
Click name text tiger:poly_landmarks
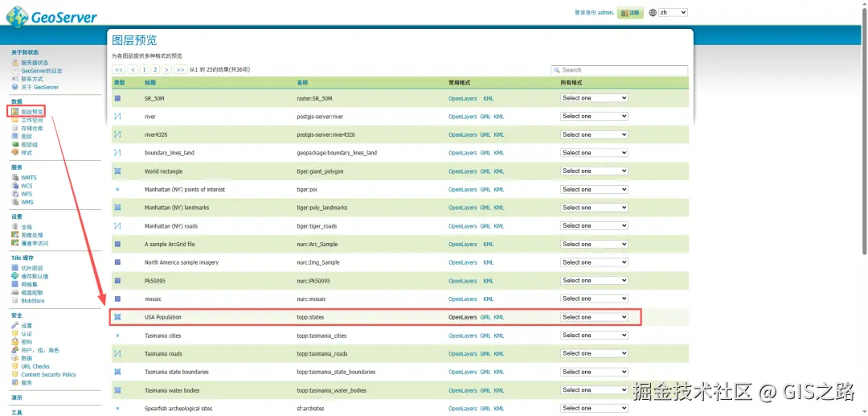pyautogui.click(x=322, y=208)
